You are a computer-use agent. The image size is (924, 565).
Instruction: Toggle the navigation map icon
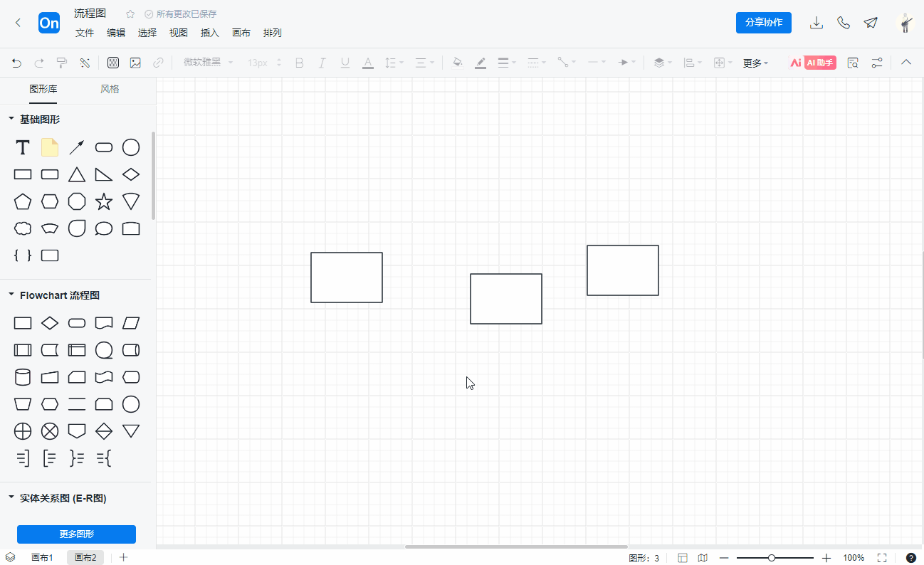pyautogui.click(x=703, y=558)
